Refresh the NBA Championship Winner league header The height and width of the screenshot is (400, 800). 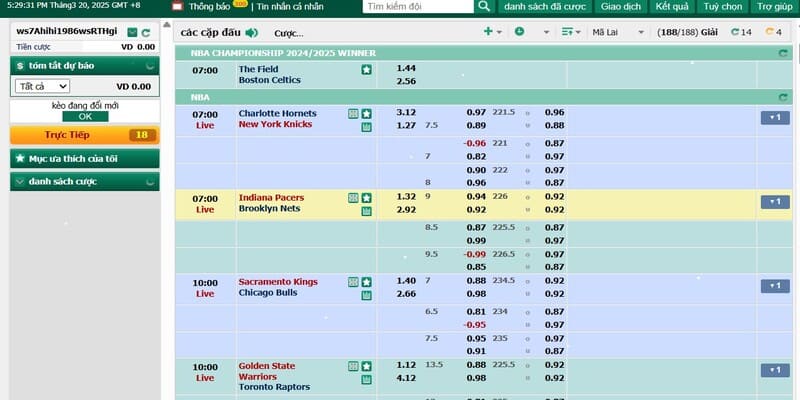pos(783,53)
